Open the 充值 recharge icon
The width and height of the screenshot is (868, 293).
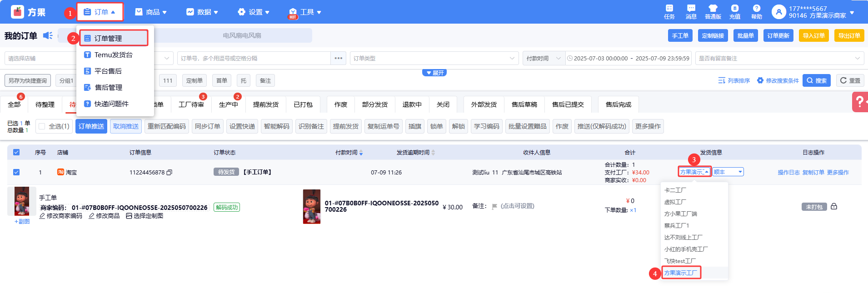[735, 12]
